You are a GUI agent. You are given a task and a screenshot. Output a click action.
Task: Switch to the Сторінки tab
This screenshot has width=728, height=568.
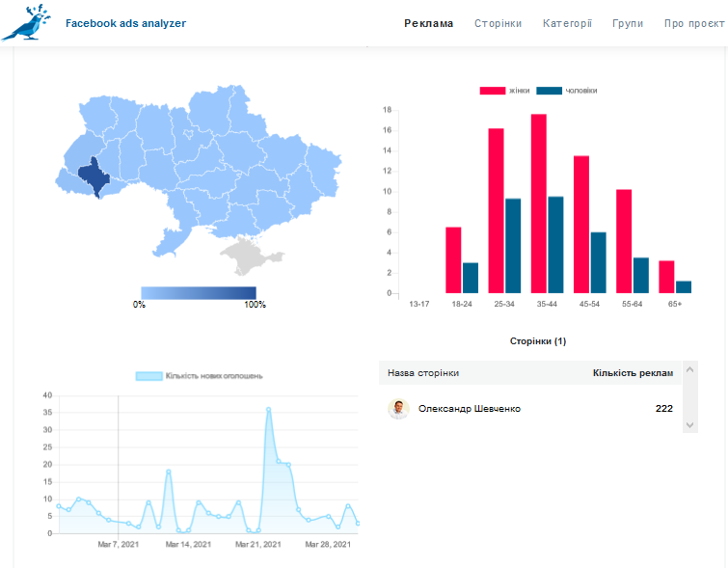pos(498,23)
